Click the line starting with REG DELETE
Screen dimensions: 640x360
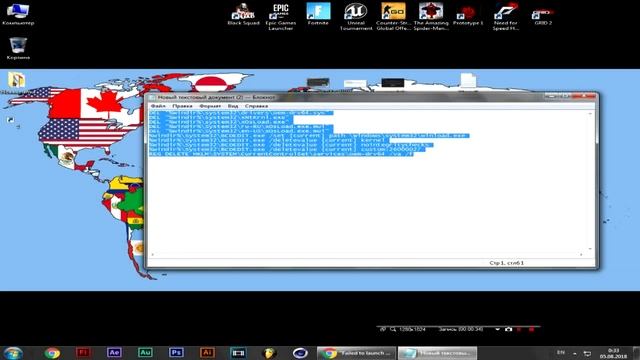tap(281, 154)
